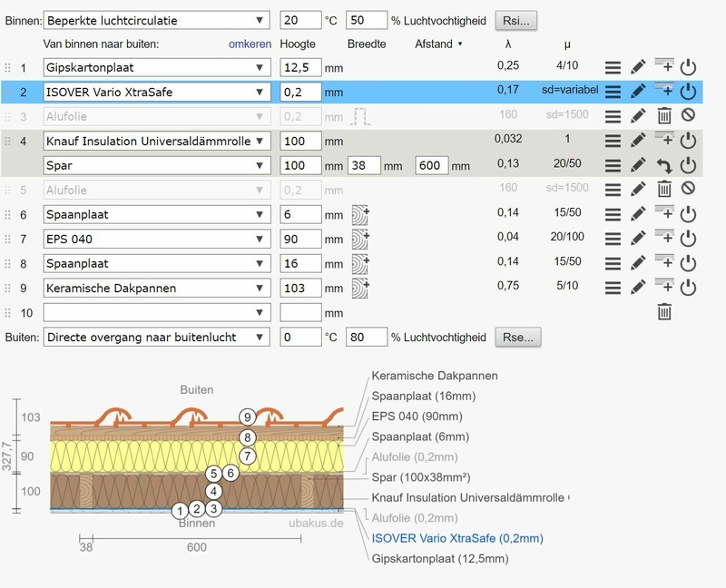726x588 pixels.
Task: Open the ISOVER Vario XtraSafe material dropdown
Action: [x=156, y=93]
